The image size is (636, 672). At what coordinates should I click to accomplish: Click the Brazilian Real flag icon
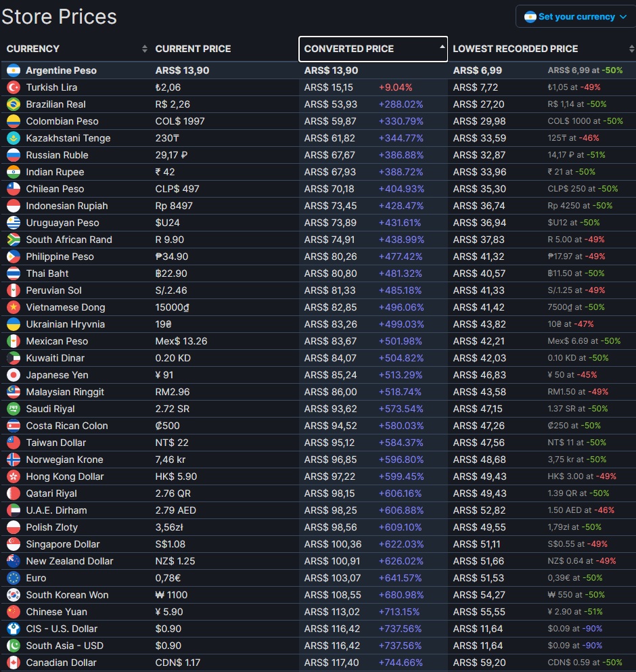(x=14, y=104)
